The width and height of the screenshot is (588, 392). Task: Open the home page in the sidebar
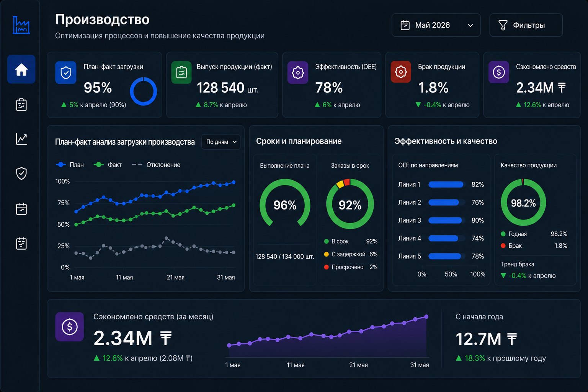pyautogui.click(x=21, y=69)
